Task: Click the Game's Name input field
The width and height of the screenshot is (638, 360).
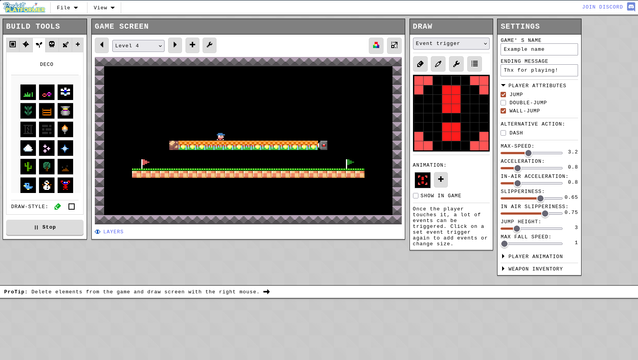Action: point(539,49)
